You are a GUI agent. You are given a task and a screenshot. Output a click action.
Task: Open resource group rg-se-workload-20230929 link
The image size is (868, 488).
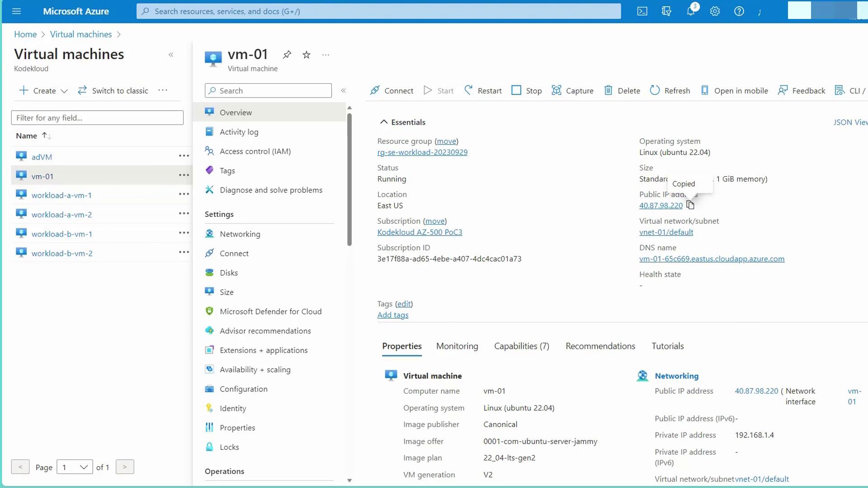coord(422,152)
